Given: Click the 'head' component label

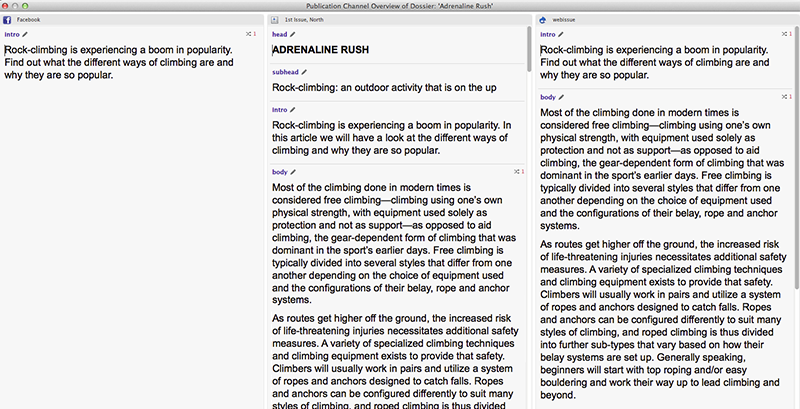Looking at the screenshot, I should 279,34.
